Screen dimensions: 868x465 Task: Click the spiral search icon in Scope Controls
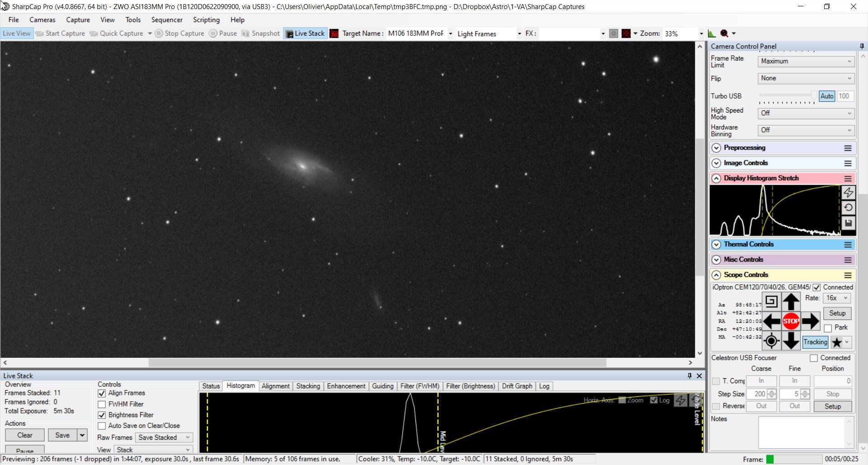point(771,301)
